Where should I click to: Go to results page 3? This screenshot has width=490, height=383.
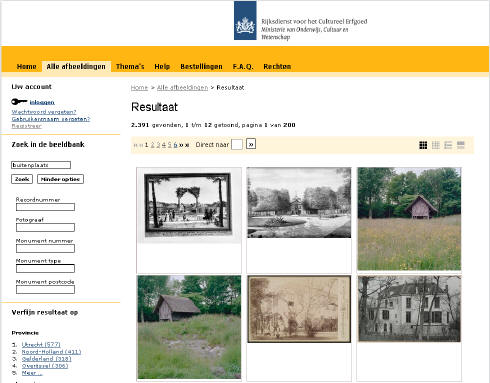coord(158,145)
